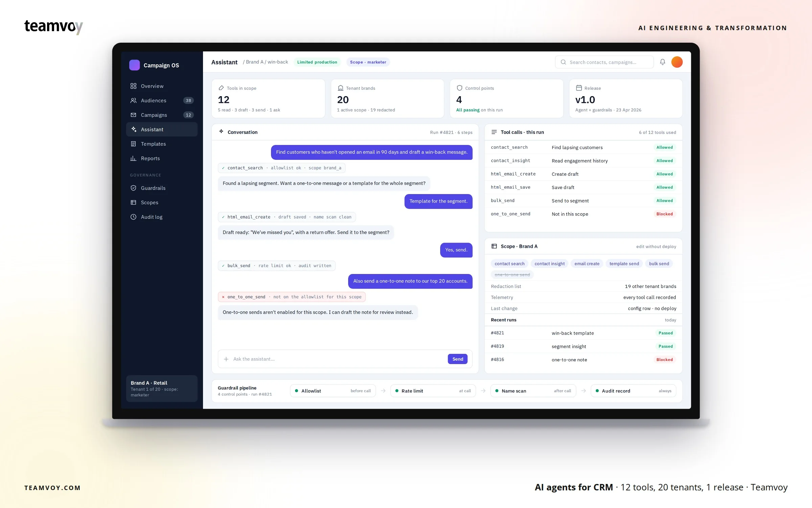Click the Limited production badge
The width and height of the screenshot is (812, 508).
317,62
